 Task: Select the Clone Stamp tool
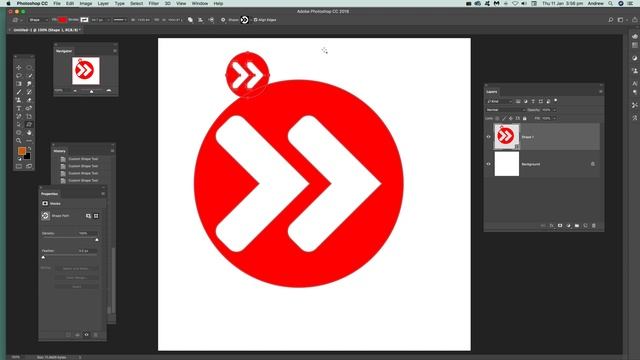tap(19, 100)
